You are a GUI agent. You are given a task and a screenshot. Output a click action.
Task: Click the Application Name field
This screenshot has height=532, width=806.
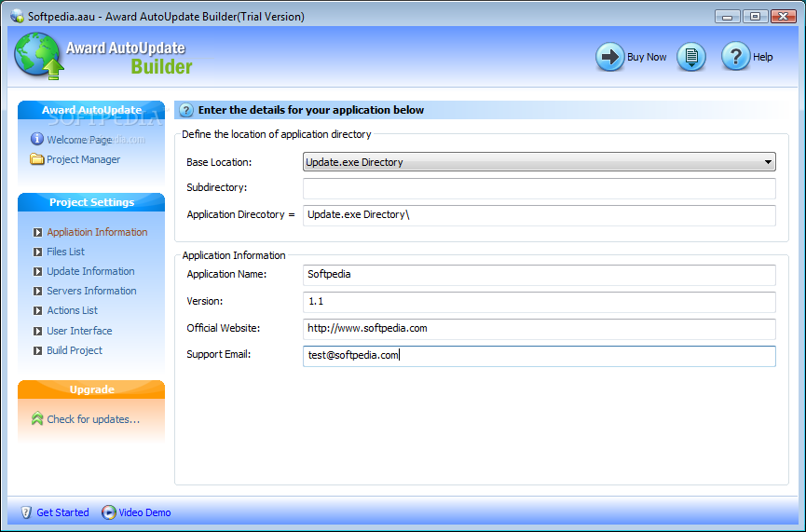tap(540, 275)
